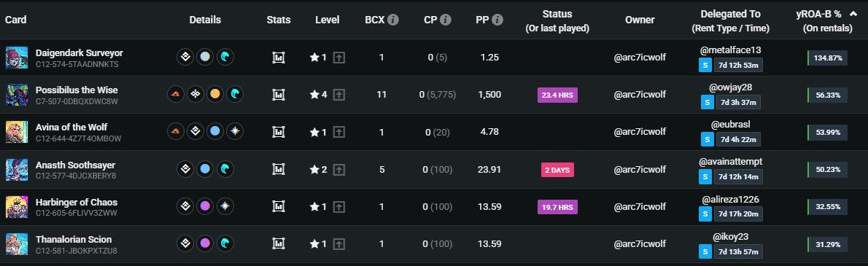The image size is (868, 266).
Task: Sort table by Level header
Action: pos(328,20)
